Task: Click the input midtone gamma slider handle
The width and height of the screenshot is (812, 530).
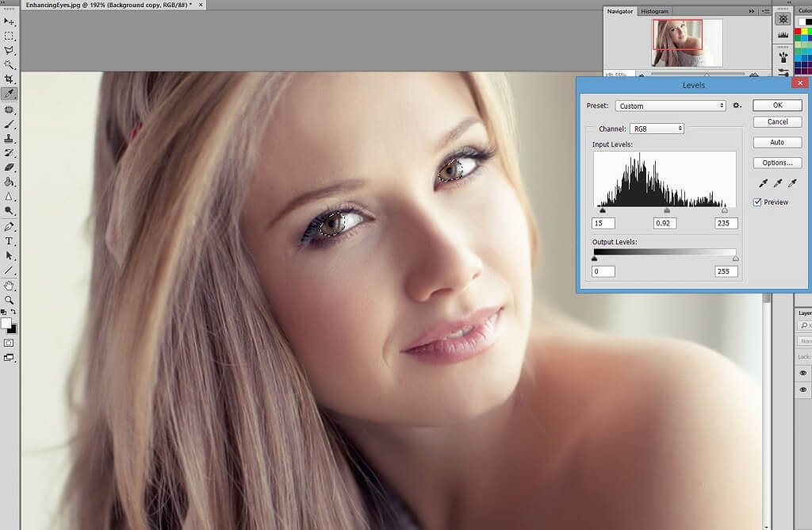Action: pyautogui.click(x=667, y=209)
